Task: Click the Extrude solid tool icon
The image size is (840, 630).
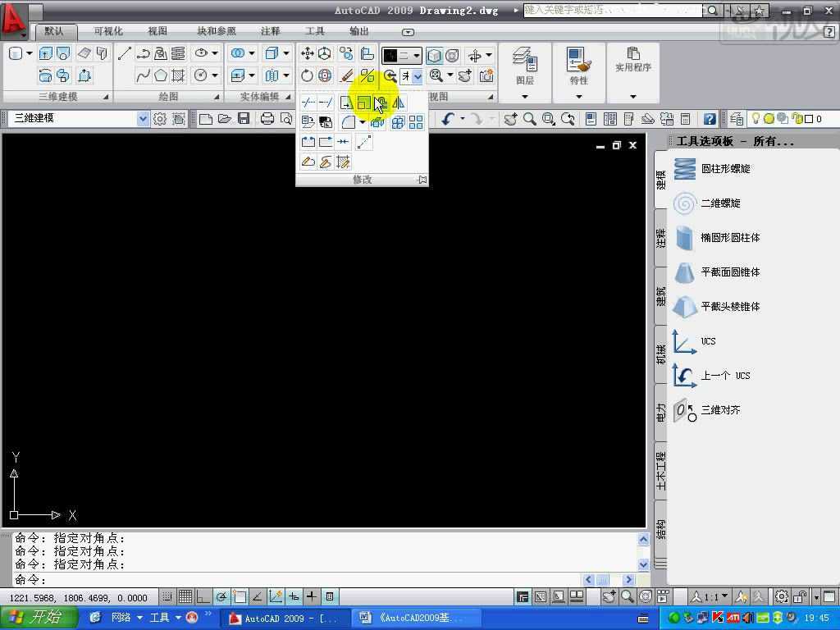Action: [x=46, y=53]
